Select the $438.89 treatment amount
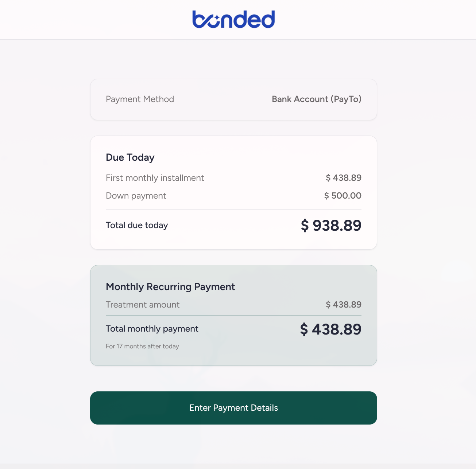 [x=343, y=305]
